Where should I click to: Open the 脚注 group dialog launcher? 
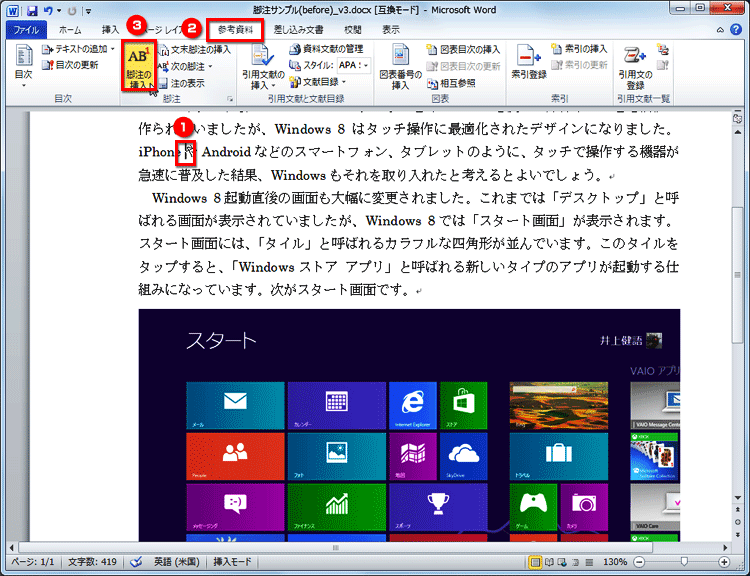230,99
